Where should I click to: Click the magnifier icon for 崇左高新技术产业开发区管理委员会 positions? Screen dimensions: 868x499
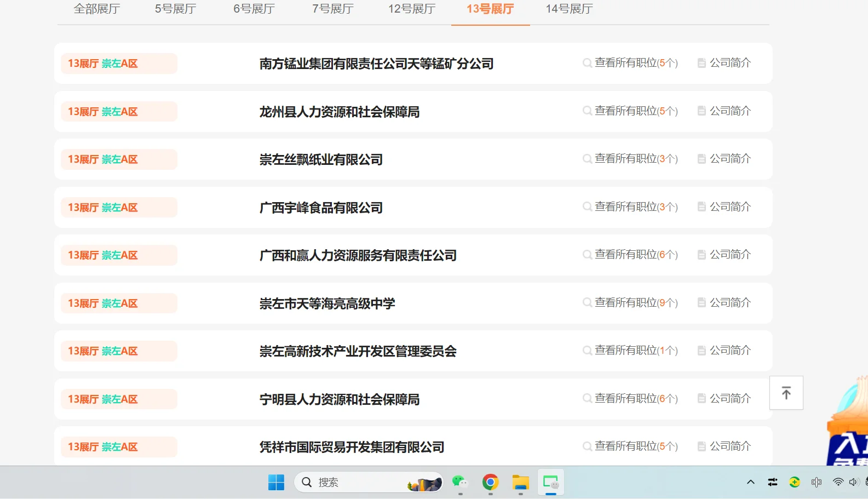[587, 351]
